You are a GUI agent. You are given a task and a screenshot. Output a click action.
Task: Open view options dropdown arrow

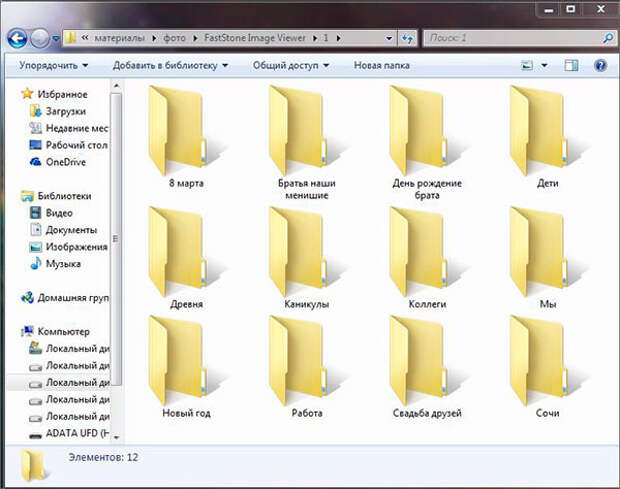pyautogui.click(x=544, y=65)
